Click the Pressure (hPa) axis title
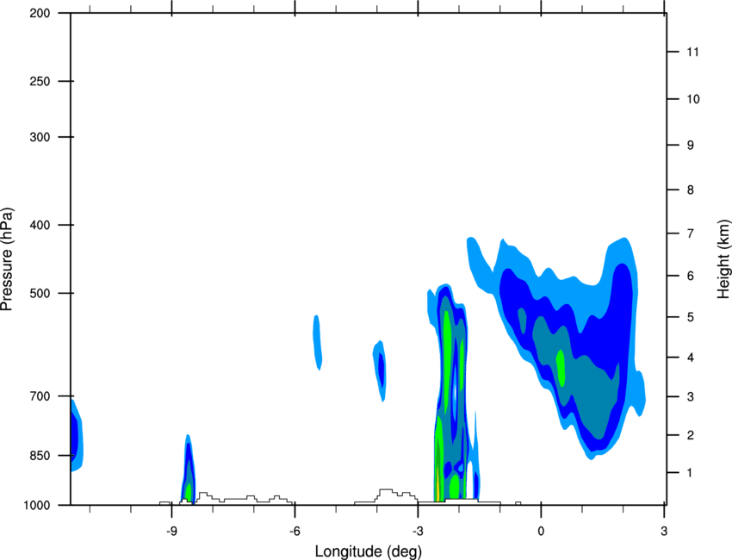 tap(7, 259)
